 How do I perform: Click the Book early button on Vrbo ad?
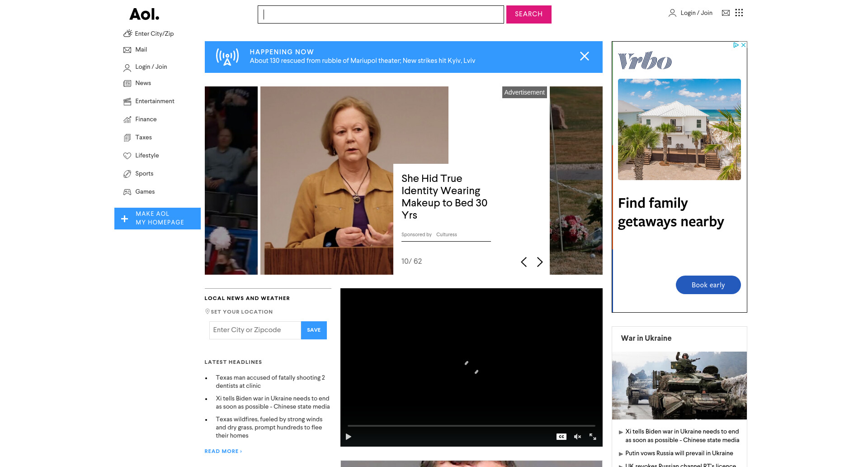coord(708,285)
